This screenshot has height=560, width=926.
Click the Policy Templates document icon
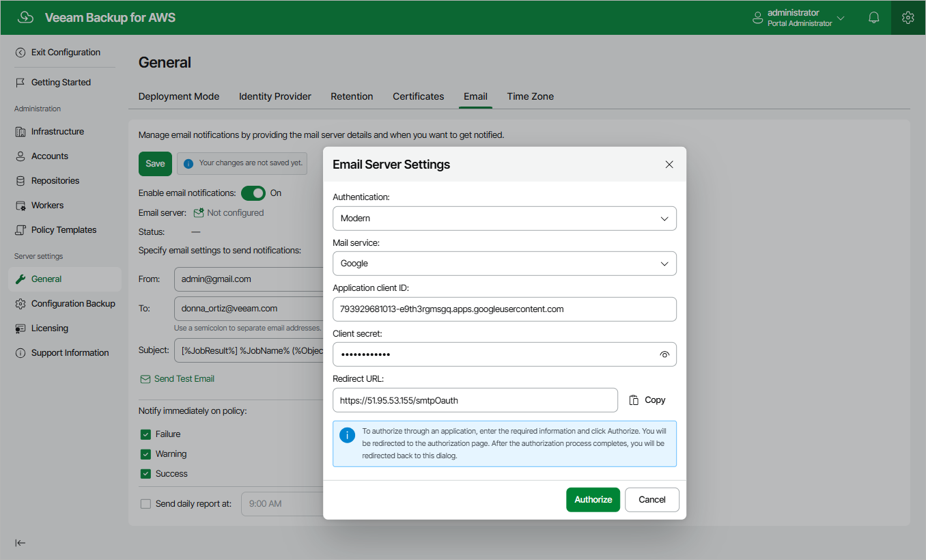20,230
